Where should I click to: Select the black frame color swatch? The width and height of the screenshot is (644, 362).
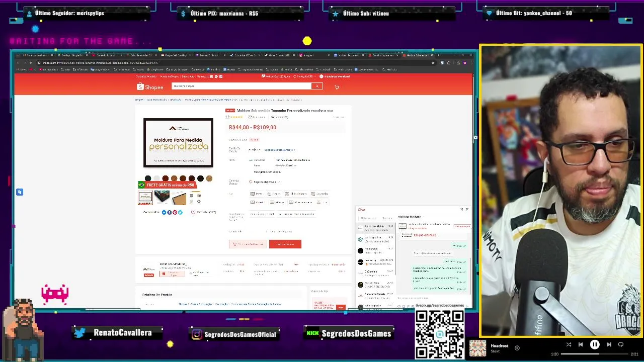pos(148,178)
